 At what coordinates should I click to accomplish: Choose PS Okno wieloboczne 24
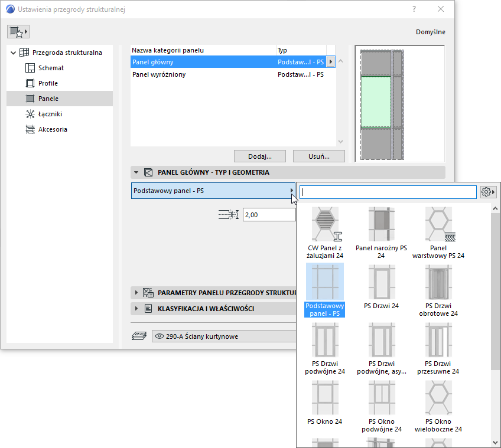pos(438,407)
